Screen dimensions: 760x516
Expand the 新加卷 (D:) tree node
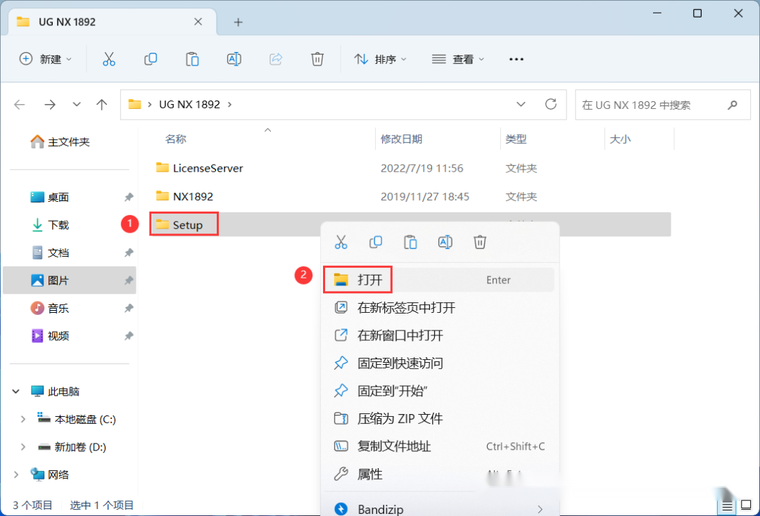tap(23, 447)
